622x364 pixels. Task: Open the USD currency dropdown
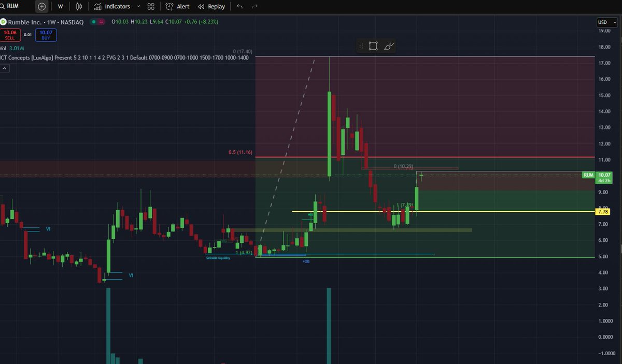tap(606, 22)
